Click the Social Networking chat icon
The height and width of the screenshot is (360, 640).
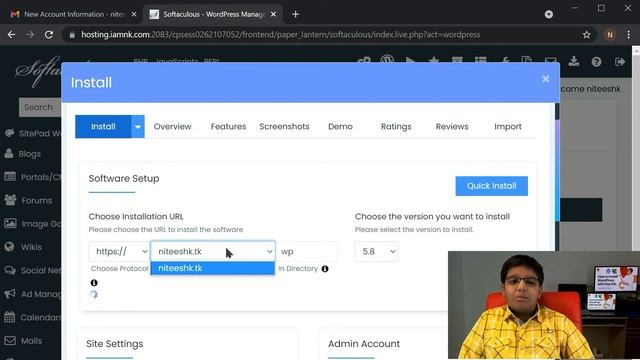pyautogui.click(x=10, y=270)
